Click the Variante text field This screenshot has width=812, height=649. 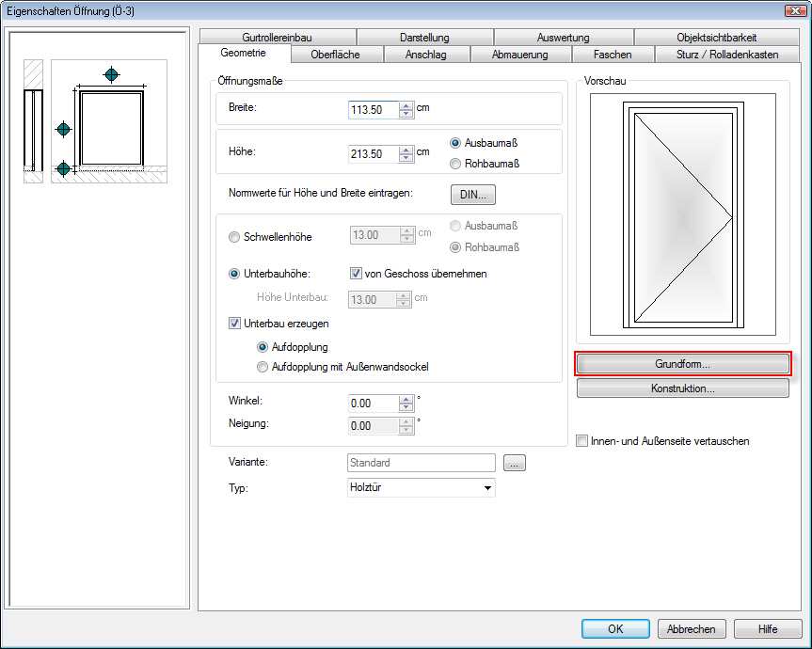click(x=421, y=463)
